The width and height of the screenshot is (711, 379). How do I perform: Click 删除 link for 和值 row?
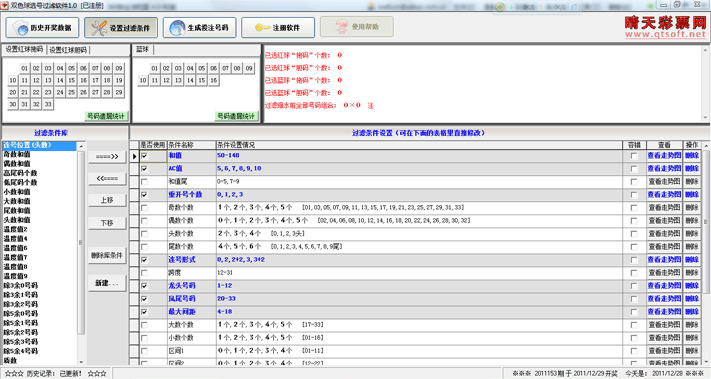tap(692, 155)
